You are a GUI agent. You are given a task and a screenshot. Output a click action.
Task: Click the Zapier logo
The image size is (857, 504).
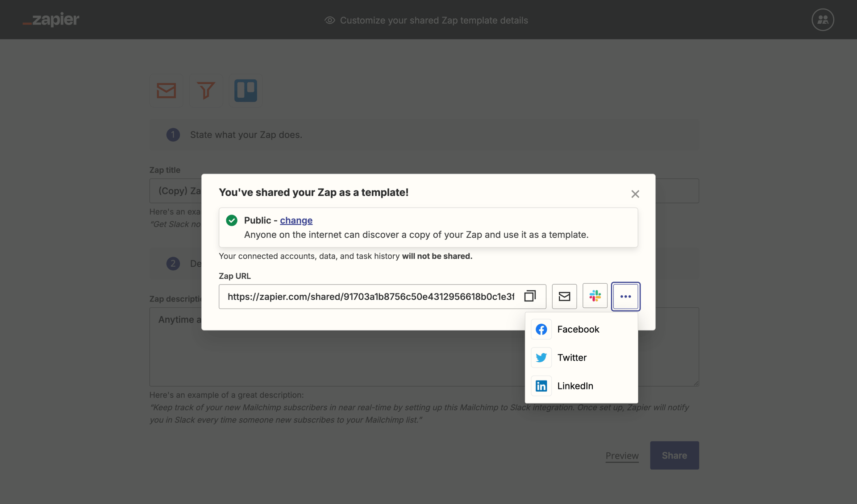tap(50, 20)
